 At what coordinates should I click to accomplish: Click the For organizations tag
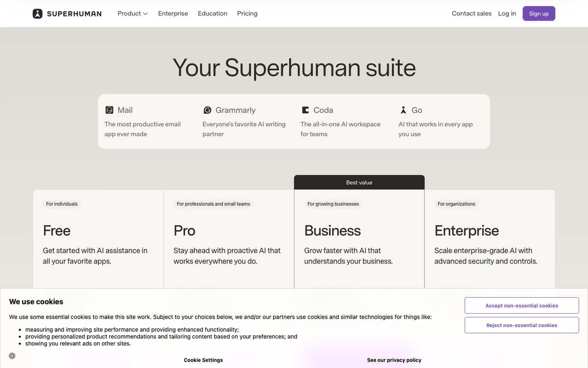point(456,204)
